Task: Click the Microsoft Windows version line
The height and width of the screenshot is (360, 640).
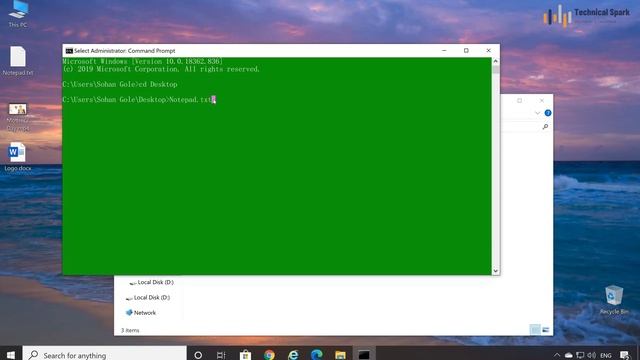Action: point(143,61)
